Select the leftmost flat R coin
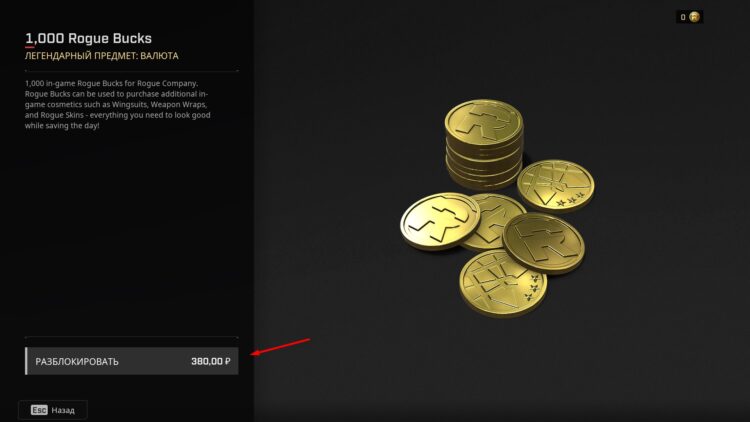 coord(440,221)
